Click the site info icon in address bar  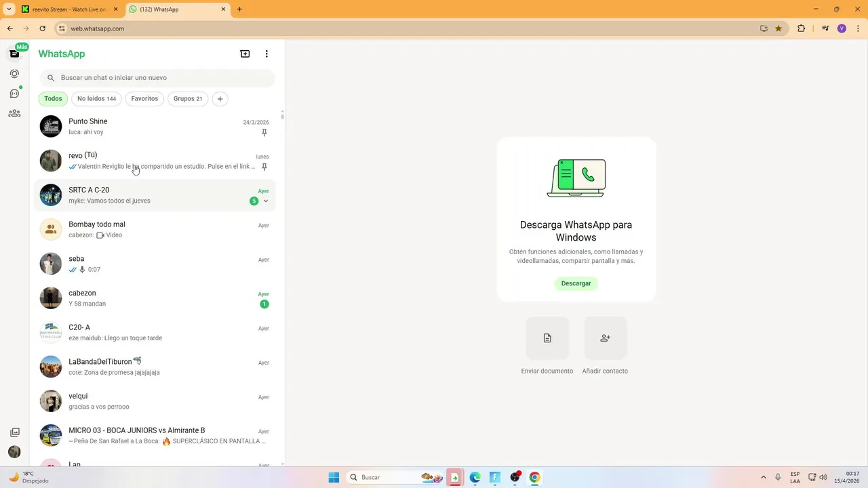click(x=62, y=28)
